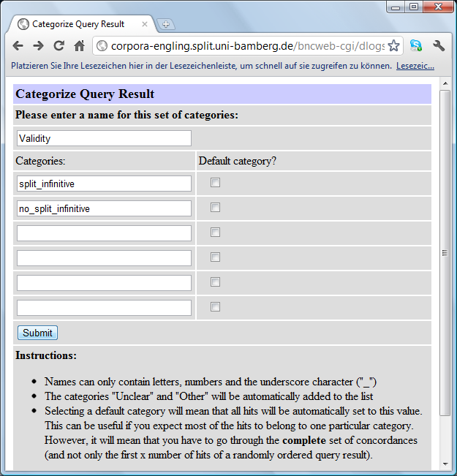Open the wrench settings menu

tap(439, 46)
